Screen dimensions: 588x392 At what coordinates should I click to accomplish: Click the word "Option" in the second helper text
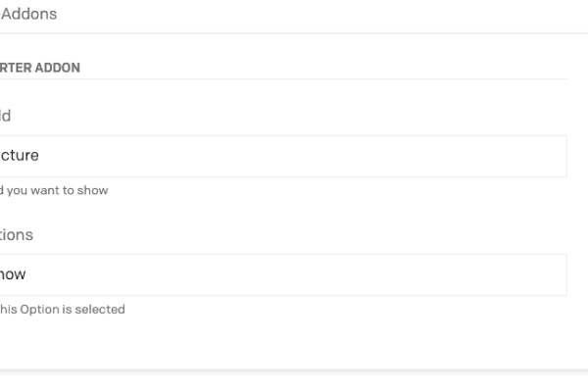pos(47,310)
